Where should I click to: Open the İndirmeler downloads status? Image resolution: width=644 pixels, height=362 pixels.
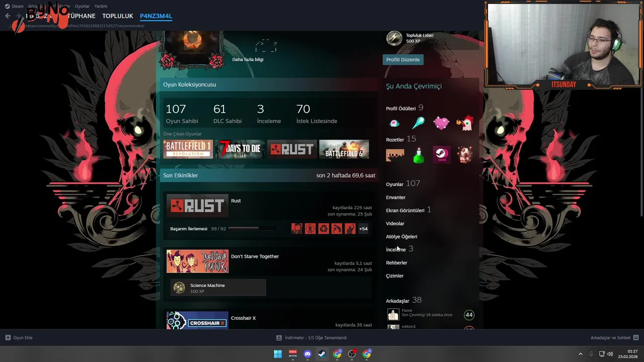(x=311, y=338)
